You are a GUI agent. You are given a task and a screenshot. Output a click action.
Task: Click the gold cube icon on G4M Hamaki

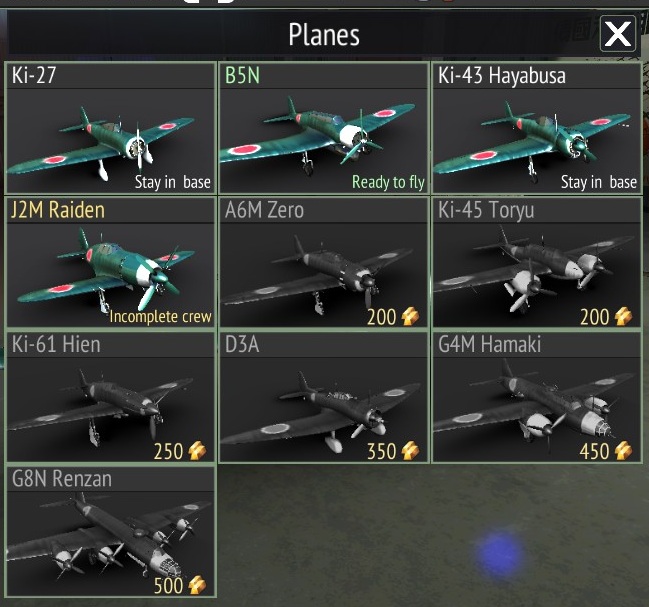coord(623,451)
